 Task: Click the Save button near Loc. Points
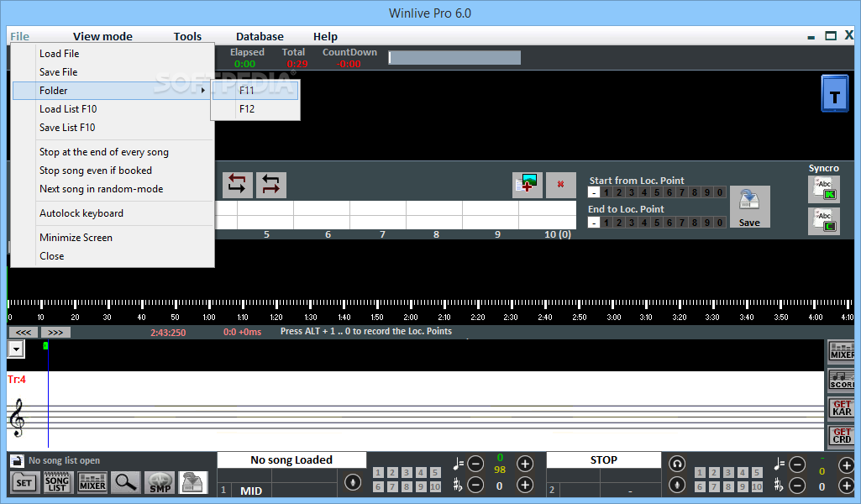[x=749, y=207]
